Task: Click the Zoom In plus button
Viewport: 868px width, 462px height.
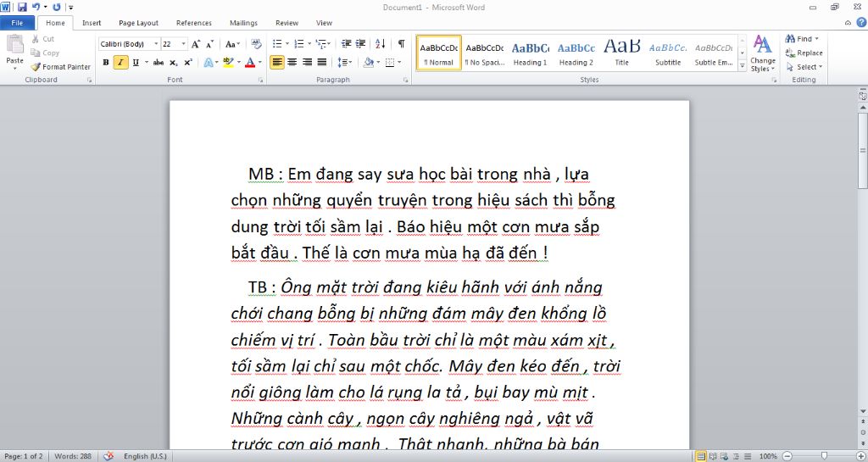Action: coord(860,456)
